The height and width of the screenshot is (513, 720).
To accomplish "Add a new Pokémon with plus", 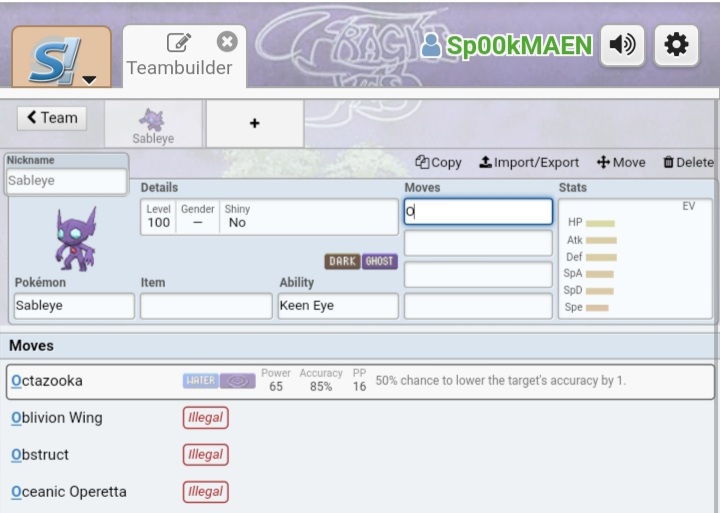I will click(x=255, y=124).
